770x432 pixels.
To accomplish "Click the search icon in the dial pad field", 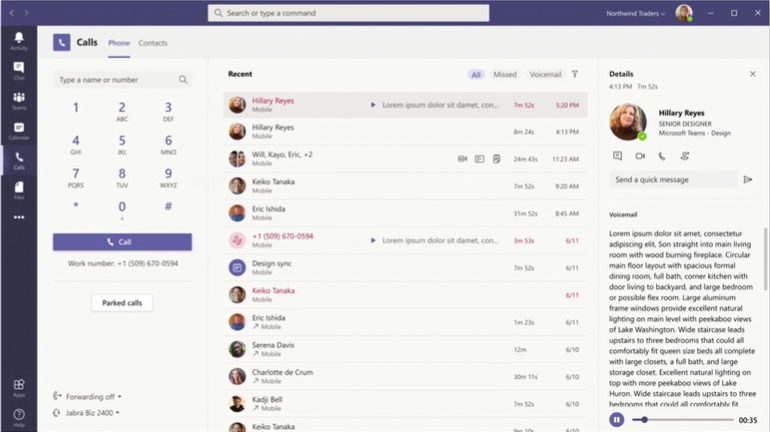I will [183, 80].
